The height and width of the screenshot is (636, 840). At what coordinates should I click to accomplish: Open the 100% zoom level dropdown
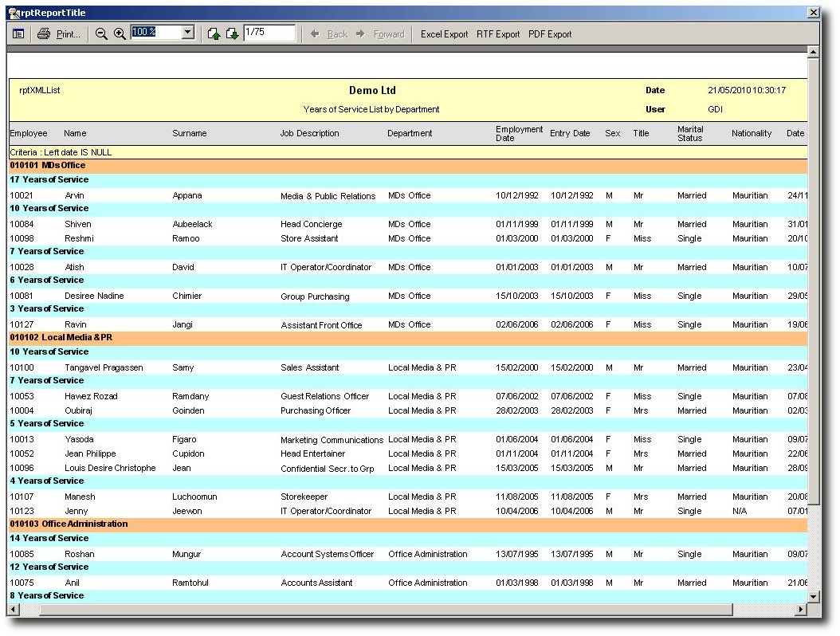(x=188, y=33)
